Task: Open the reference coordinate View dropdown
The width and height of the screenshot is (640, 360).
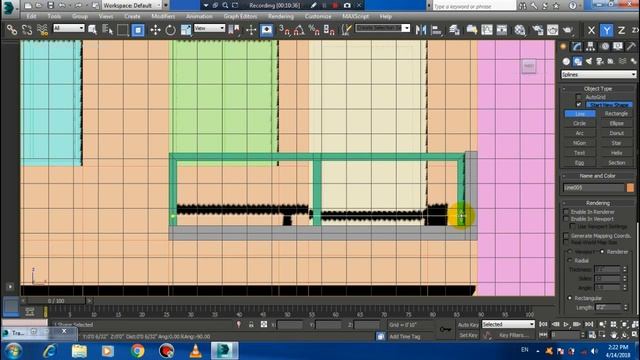Action: click(x=209, y=28)
